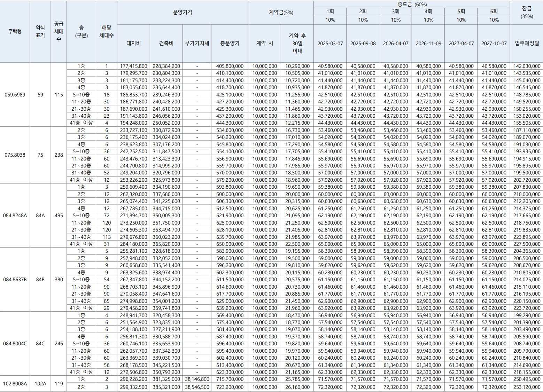Click supply count 238

pos(59,155)
